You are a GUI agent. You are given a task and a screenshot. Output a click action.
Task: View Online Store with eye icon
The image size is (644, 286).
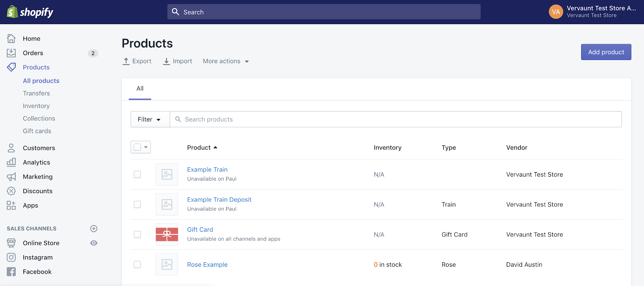click(x=94, y=243)
